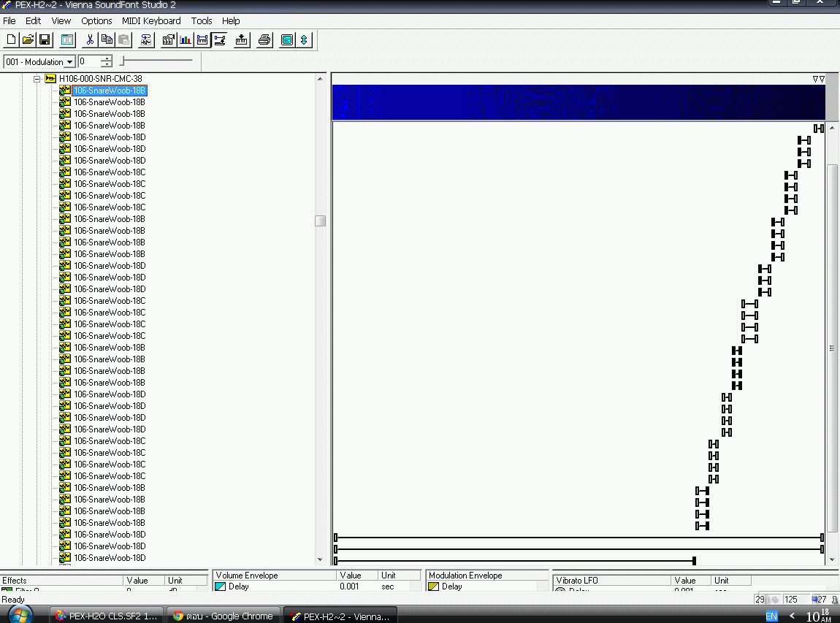The image size is (840, 623).
Task: Click the topmost range bar in range pane
Action: [x=819, y=129]
